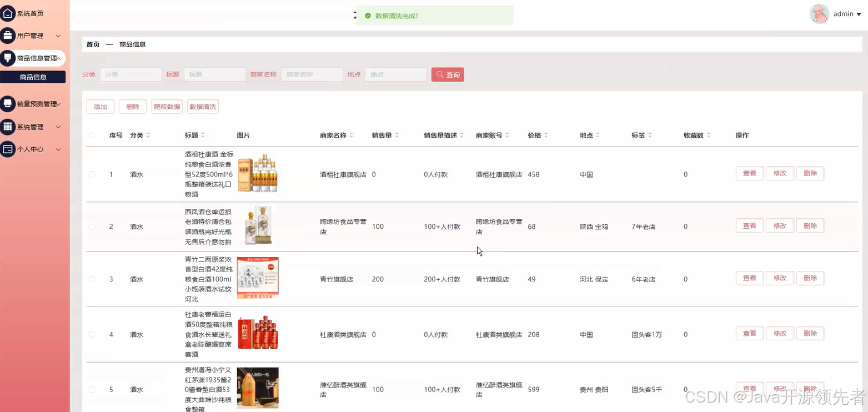Viewport: 868px width, 412px height.
Task: Focus the 标题 filter input field
Action: [x=215, y=74]
